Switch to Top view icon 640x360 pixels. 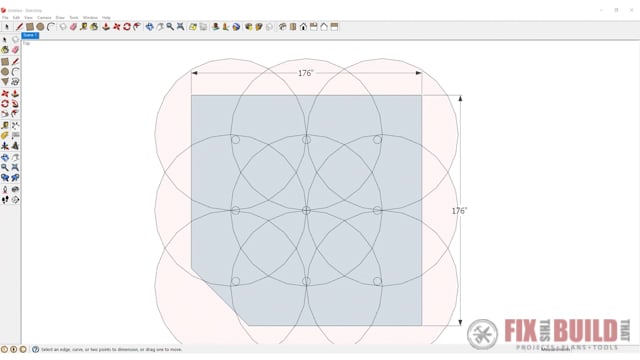pos(293,27)
